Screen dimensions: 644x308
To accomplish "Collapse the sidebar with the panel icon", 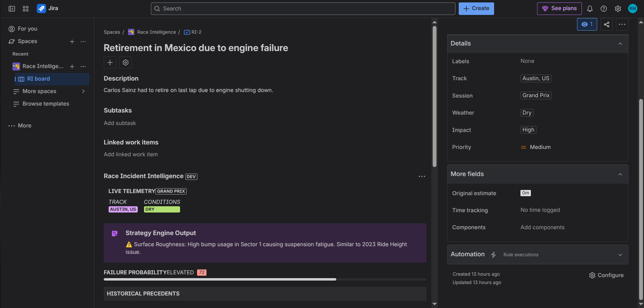I will click(x=12, y=9).
